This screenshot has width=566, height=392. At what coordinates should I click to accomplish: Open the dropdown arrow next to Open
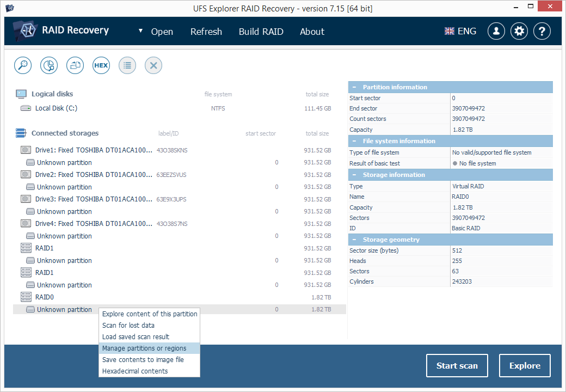click(x=141, y=31)
